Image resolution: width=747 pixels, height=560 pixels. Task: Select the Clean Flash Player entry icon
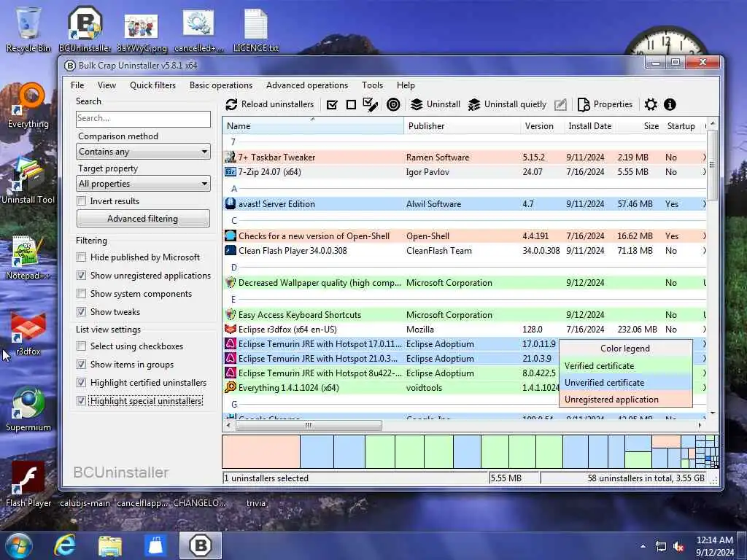coord(230,251)
